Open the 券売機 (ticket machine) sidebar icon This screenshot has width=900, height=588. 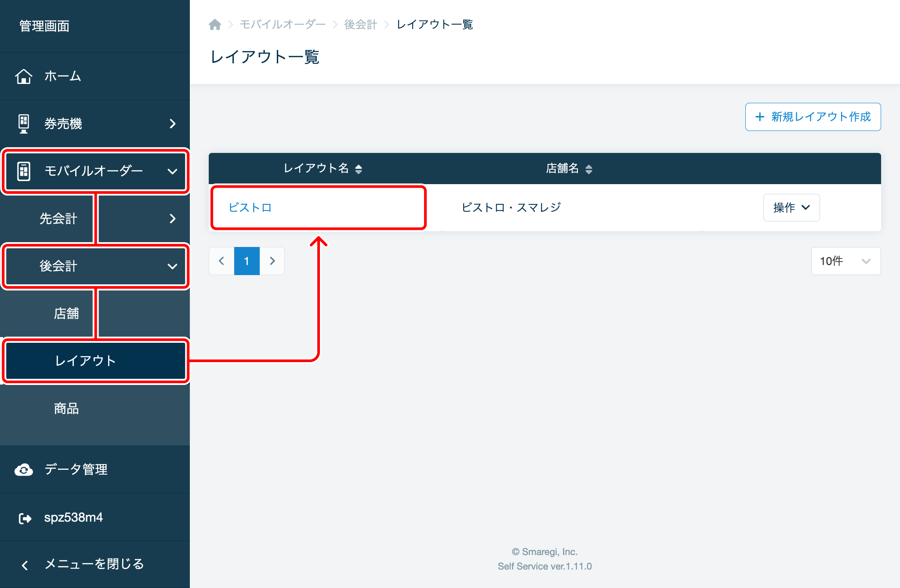[24, 123]
